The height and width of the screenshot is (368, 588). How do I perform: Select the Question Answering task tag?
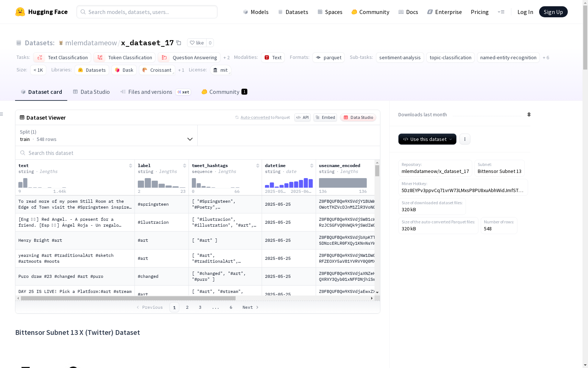(189, 57)
